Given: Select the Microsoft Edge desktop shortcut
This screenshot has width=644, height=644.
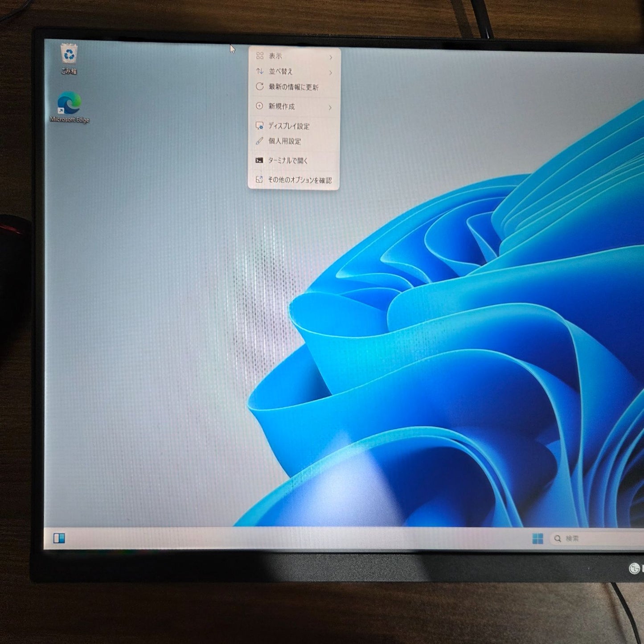Looking at the screenshot, I should point(70,107).
